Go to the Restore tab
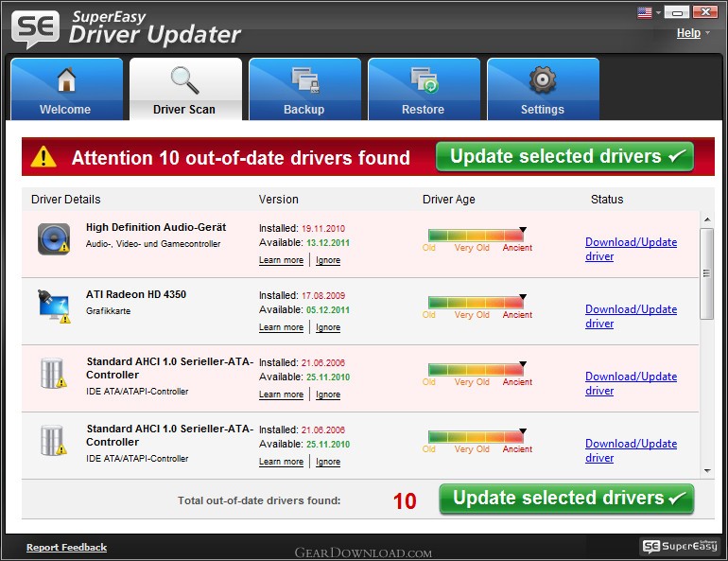The height and width of the screenshot is (561, 728). pos(424,89)
